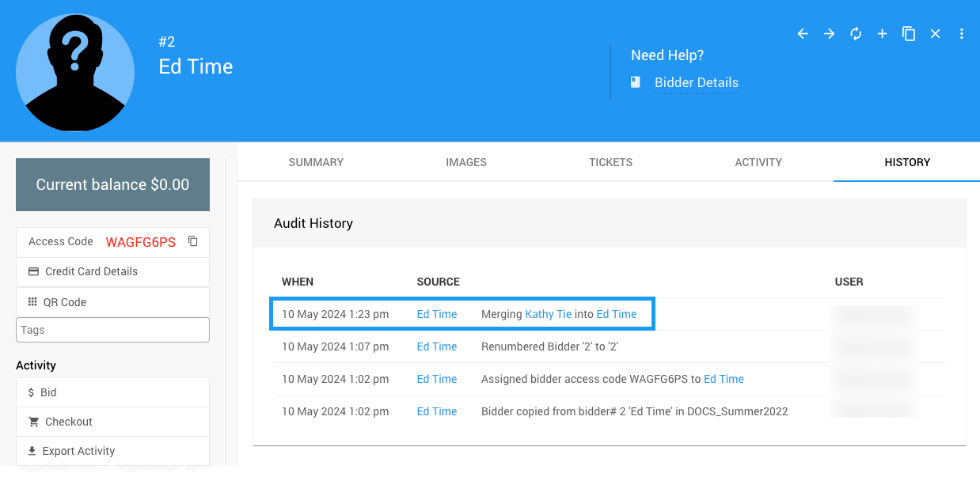
Task: Start Checkout for this bidder
Action: (68, 422)
